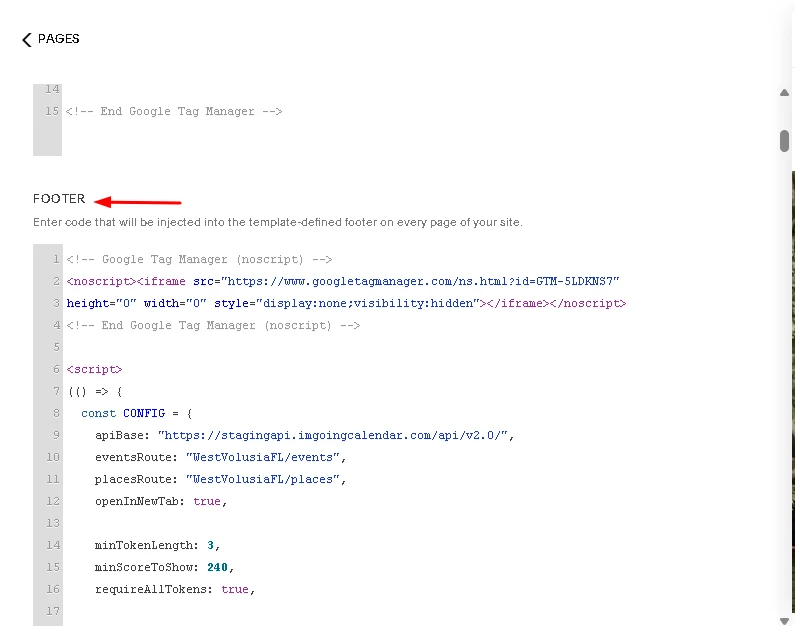Click the minScoreToShow value 240
Screen dimensions: 795x626
pos(217,567)
